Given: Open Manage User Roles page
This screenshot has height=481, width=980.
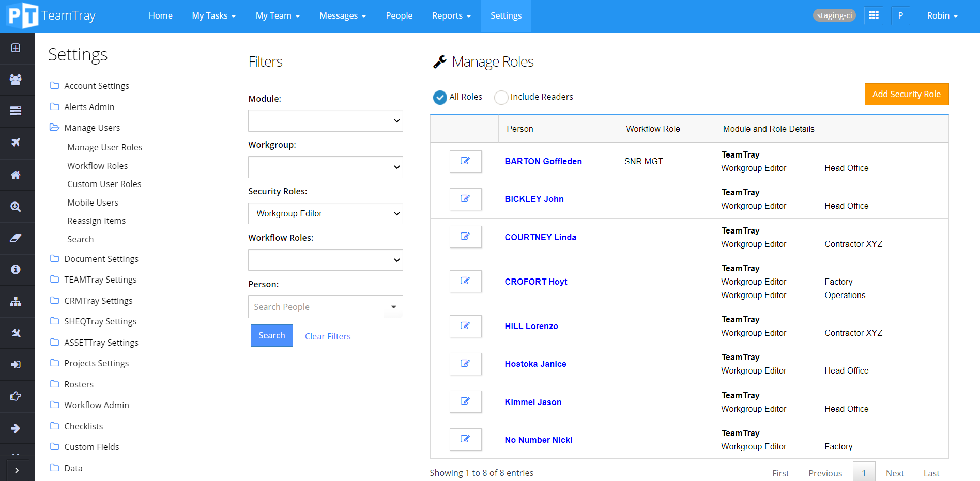Looking at the screenshot, I should 105,147.
